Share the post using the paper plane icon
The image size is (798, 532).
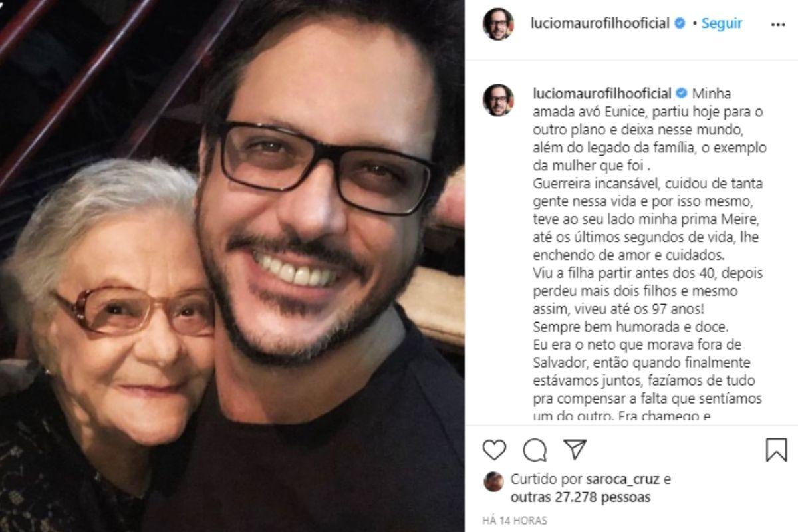pyautogui.click(x=575, y=450)
